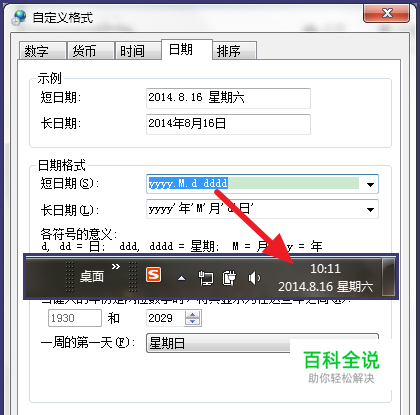This screenshot has width=420, height=415.
Task: Close the 自定义格式 dialog window
Action: pos(386,14)
